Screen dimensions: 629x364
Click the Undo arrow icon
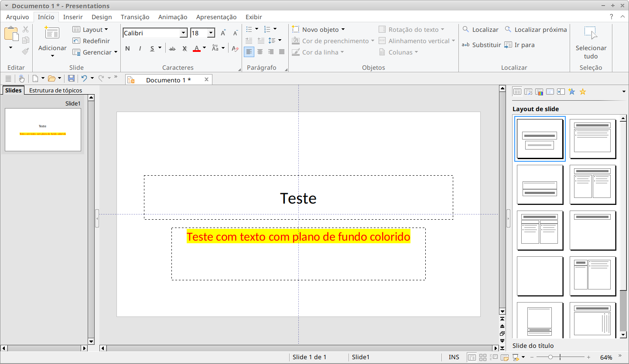click(84, 78)
